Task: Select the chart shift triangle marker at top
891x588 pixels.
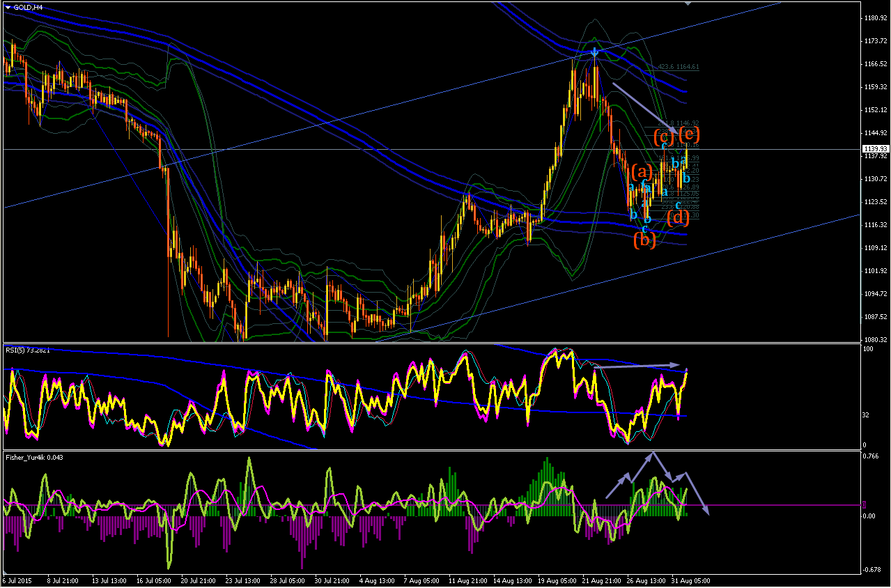Action: click(688, 3)
